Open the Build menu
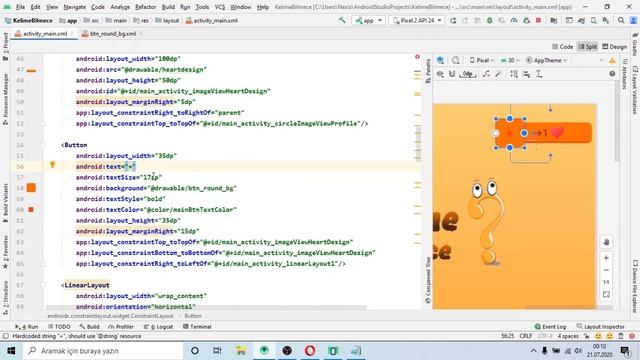The image size is (640, 360). click(168, 7)
